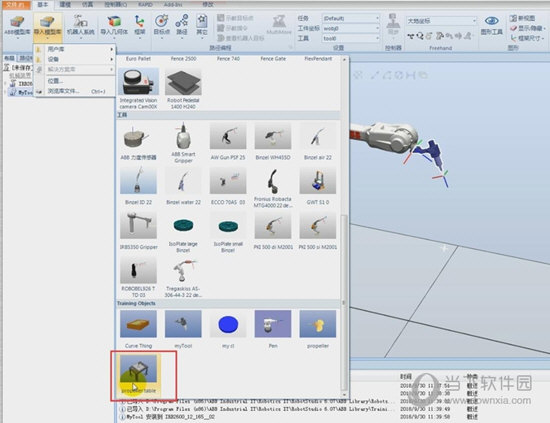
Task: Import the ABB force sensor tool
Action: [138, 142]
